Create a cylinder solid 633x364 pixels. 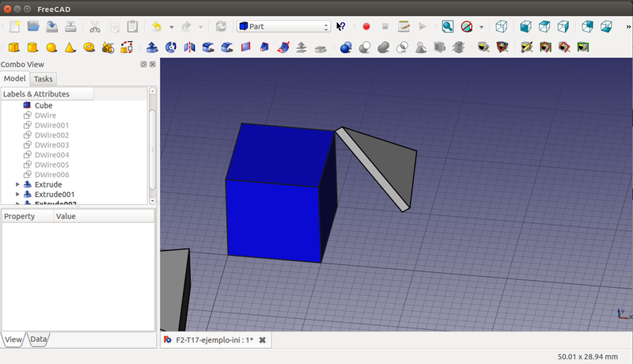[32, 47]
